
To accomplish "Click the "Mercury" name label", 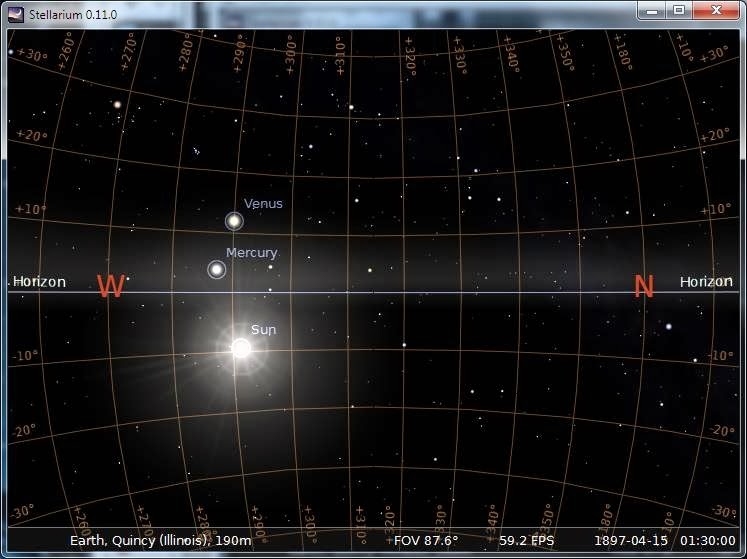I will point(252,253).
